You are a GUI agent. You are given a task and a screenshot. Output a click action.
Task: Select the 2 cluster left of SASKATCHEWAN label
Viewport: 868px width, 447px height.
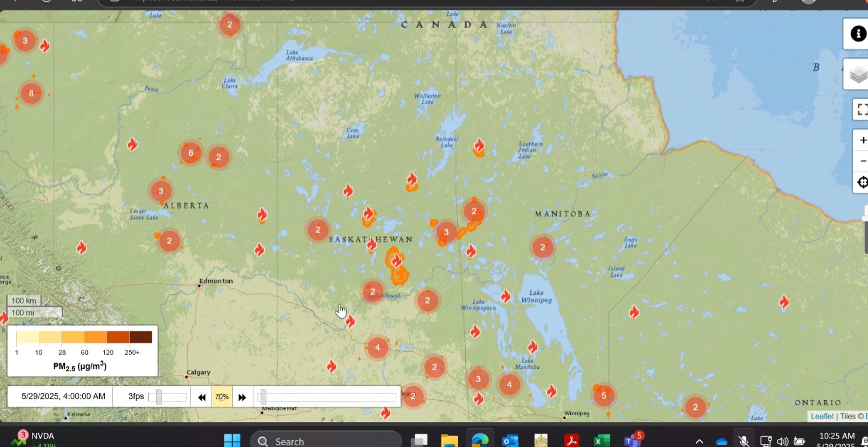click(318, 230)
